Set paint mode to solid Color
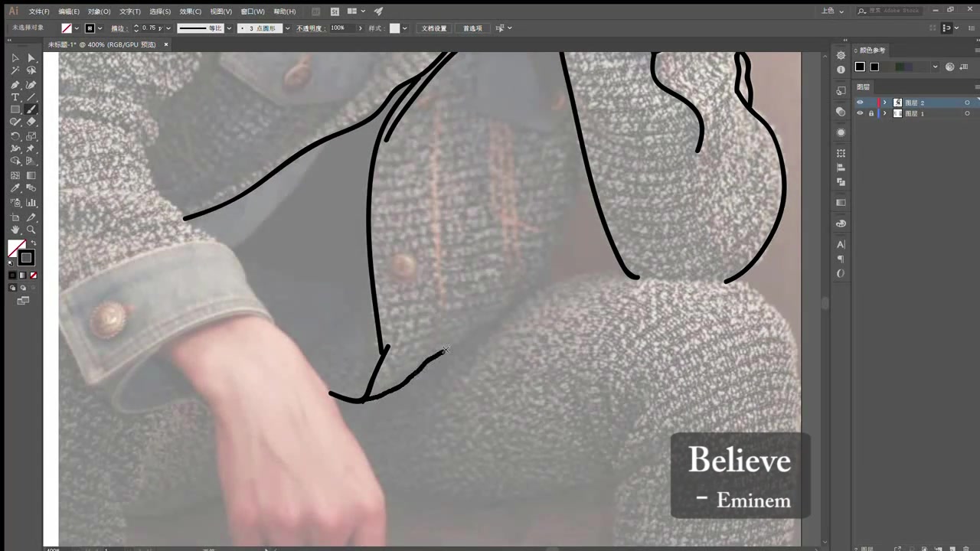980x551 pixels. 12,275
